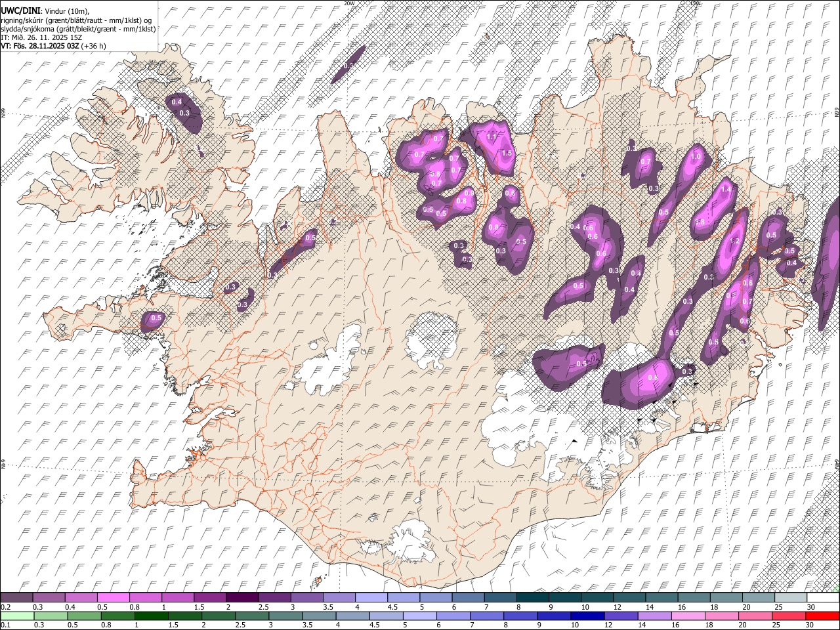Pick the 25 light grey snow scale swatch
840x630 pixels.
click(x=791, y=598)
